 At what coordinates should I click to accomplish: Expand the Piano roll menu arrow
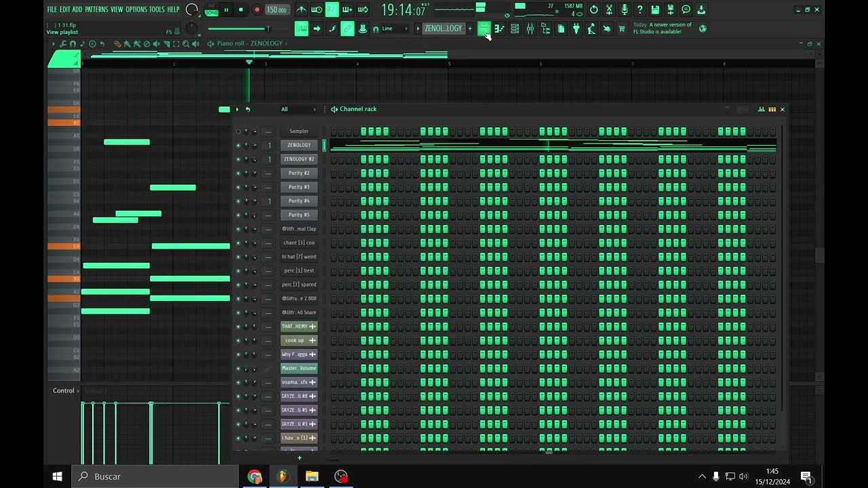tap(54, 44)
